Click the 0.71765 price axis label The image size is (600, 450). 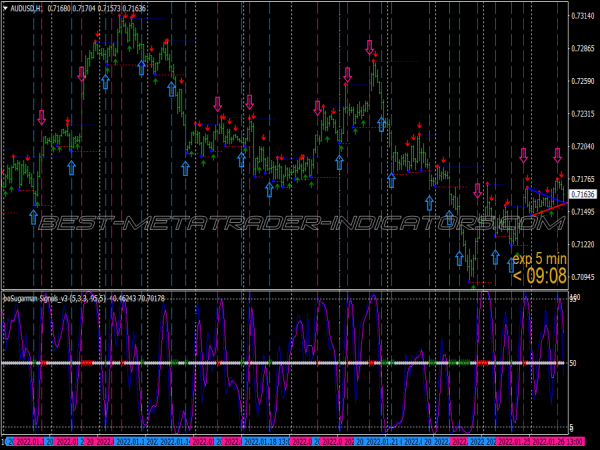click(583, 179)
